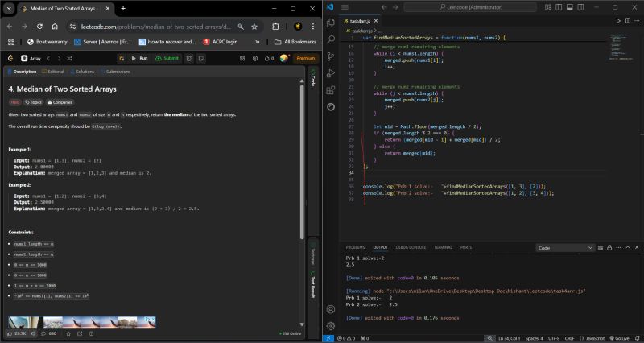Show more bookmarks chevron
Image resolution: width=644 pixels, height=343 pixels.
click(257, 42)
